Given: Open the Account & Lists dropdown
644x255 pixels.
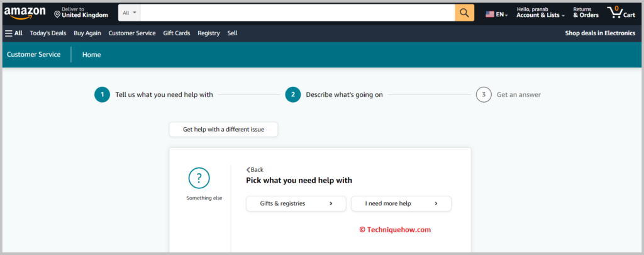Looking at the screenshot, I should (x=540, y=15).
